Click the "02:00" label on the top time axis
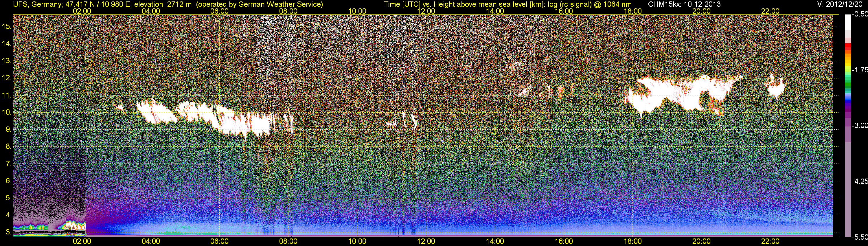The width and height of the screenshot is (868, 246). pyautogui.click(x=82, y=11)
